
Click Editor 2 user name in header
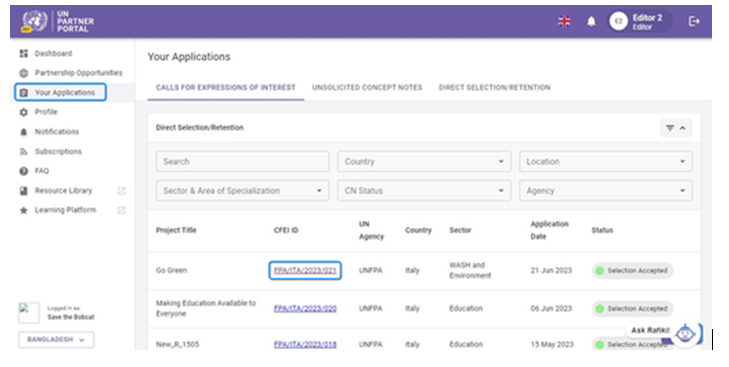(647, 18)
